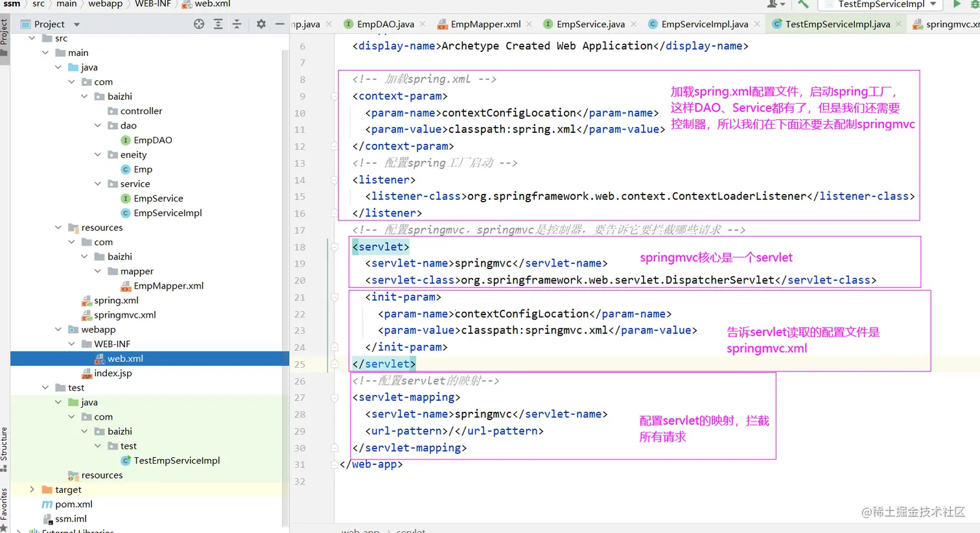
Task: Open the TestEmpServiceImpl run configuration dropdown
Action: pos(881,5)
